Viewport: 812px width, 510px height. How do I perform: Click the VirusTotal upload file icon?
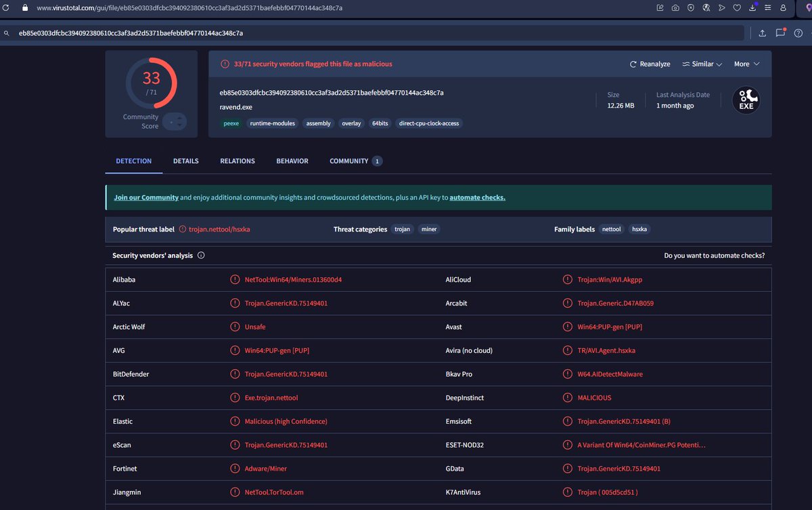(x=763, y=33)
